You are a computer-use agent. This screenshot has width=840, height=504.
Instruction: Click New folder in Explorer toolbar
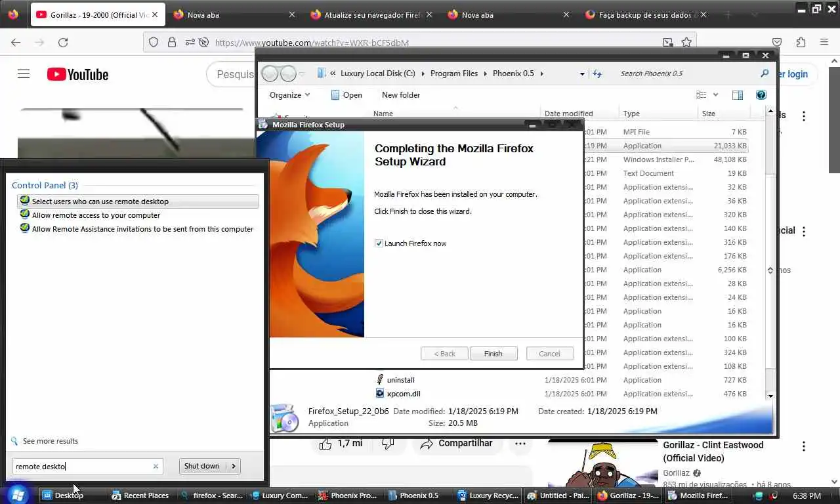click(x=401, y=95)
